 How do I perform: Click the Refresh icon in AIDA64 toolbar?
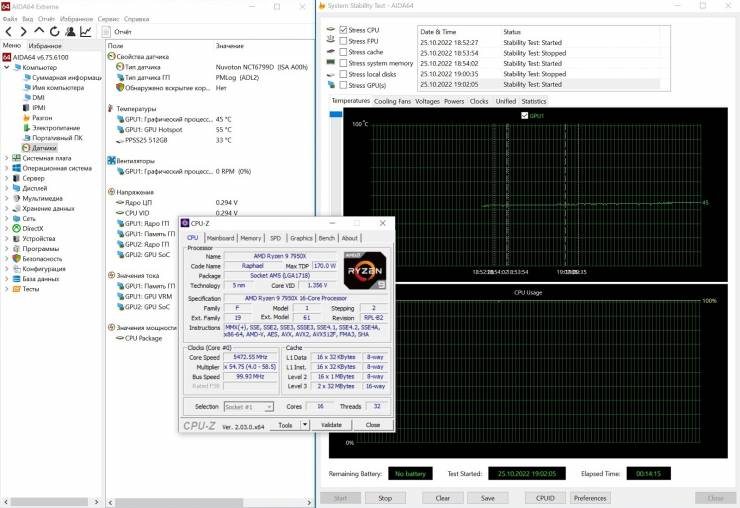pos(55,32)
